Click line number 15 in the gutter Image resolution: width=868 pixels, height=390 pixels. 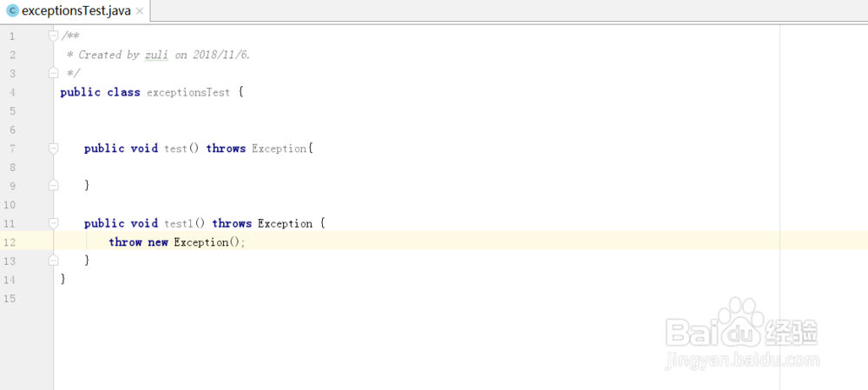coord(10,298)
